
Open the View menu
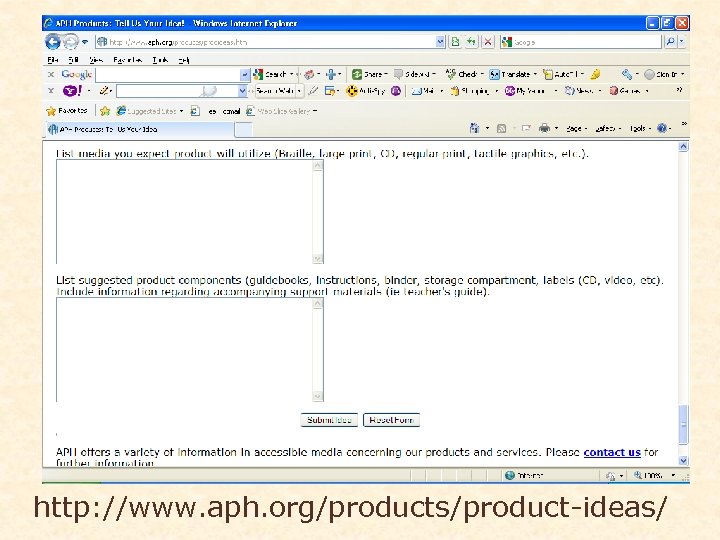pyautogui.click(x=96, y=60)
